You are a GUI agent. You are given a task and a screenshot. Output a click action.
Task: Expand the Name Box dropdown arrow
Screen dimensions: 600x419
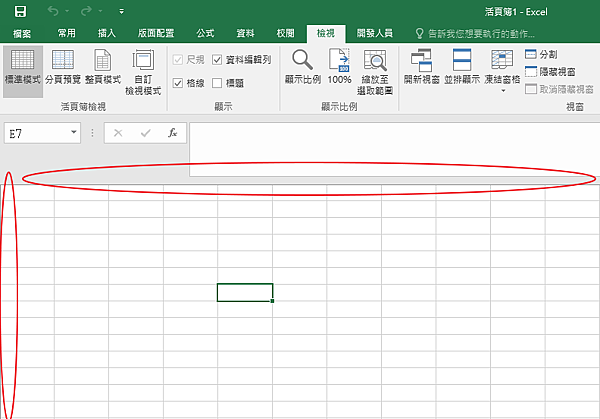point(73,132)
